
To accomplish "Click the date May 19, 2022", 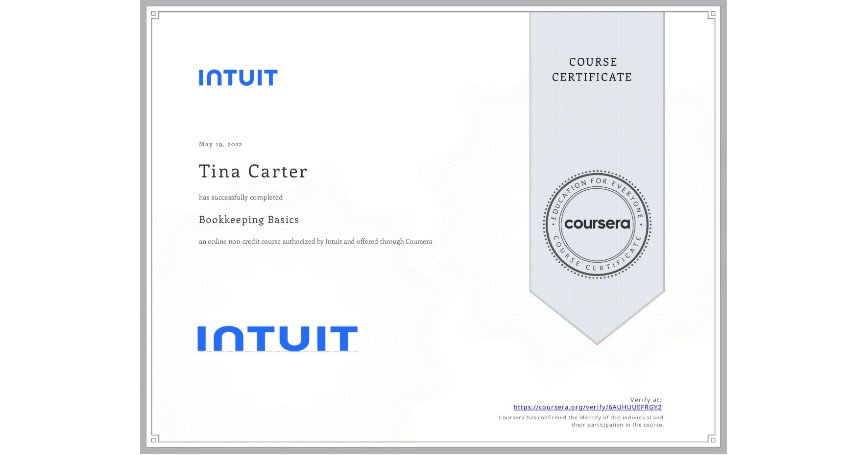I will pos(219,144).
